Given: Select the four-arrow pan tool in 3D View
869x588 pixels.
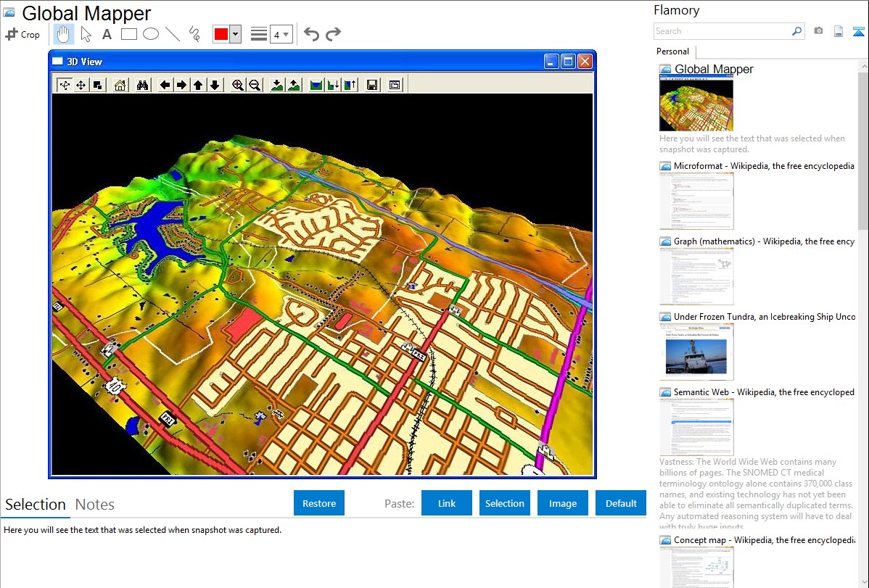Looking at the screenshot, I should click(x=81, y=85).
